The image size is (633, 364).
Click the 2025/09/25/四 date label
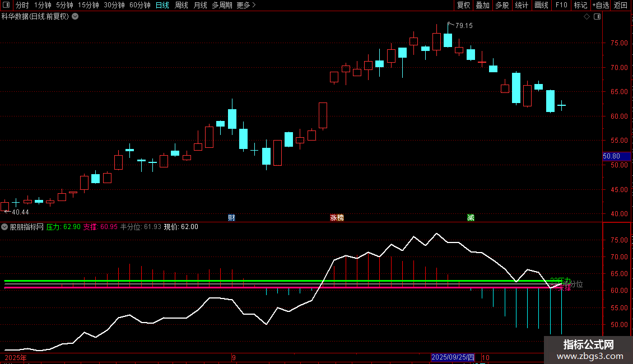coord(453,357)
